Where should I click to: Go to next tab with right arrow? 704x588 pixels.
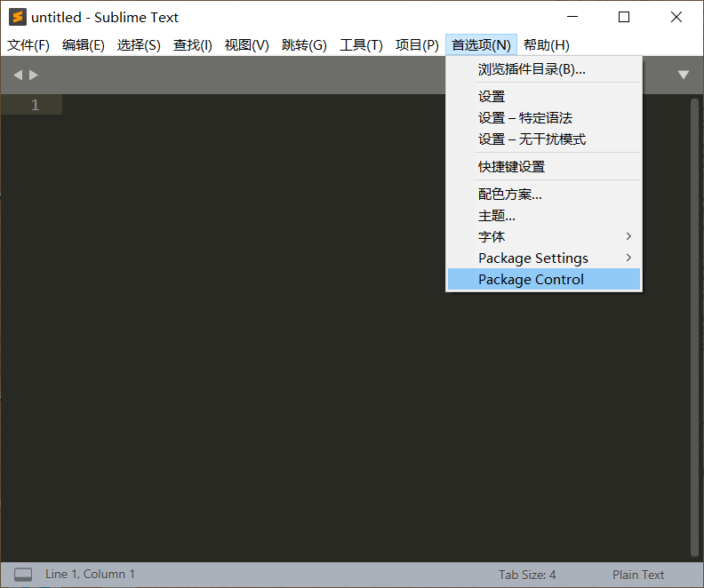click(x=34, y=75)
